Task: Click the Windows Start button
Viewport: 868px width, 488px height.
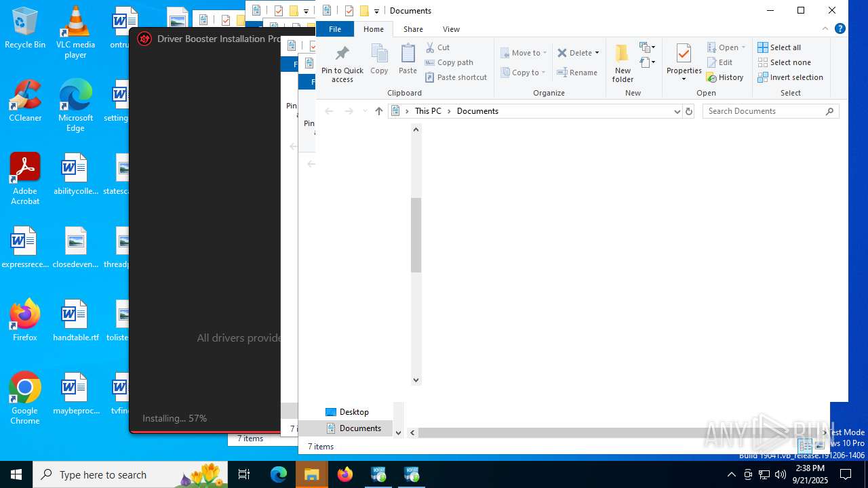Action: click(x=16, y=474)
